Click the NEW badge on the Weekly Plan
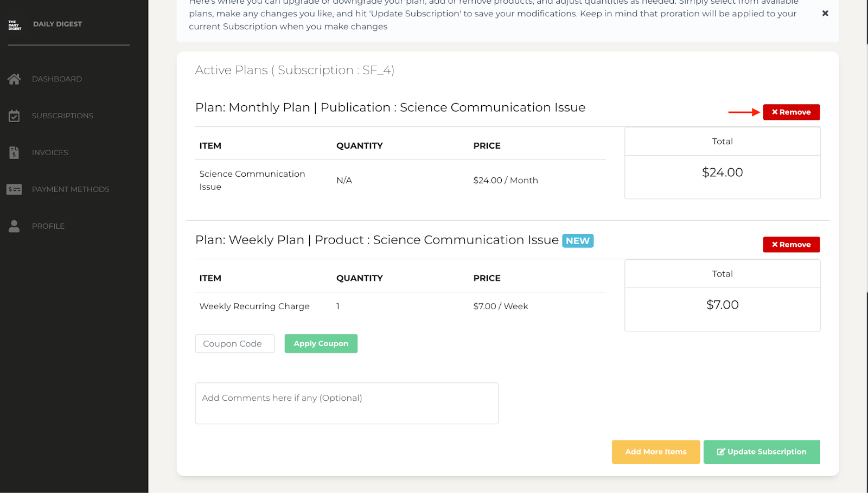 tap(577, 240)
